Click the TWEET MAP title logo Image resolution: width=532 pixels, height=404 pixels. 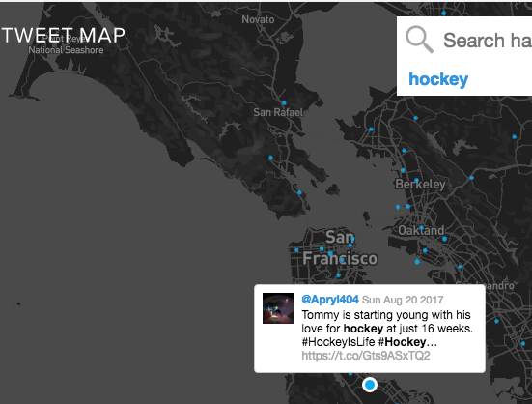[64, 35]
